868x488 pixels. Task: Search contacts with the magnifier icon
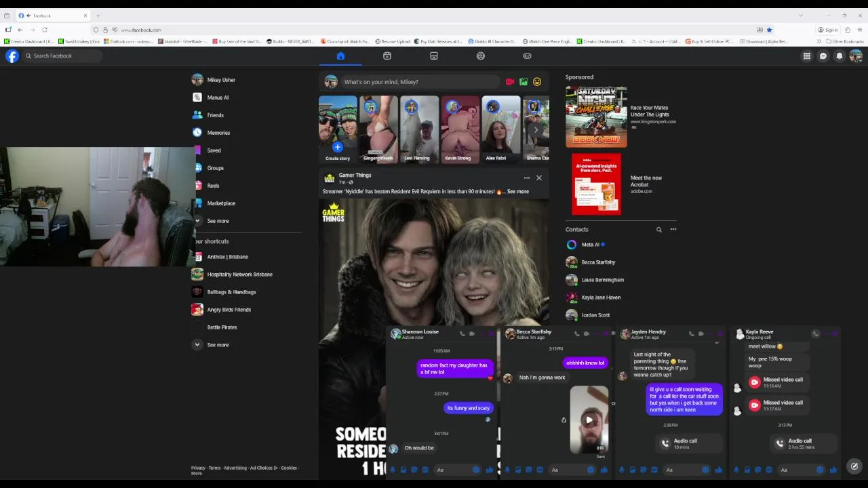658,230
